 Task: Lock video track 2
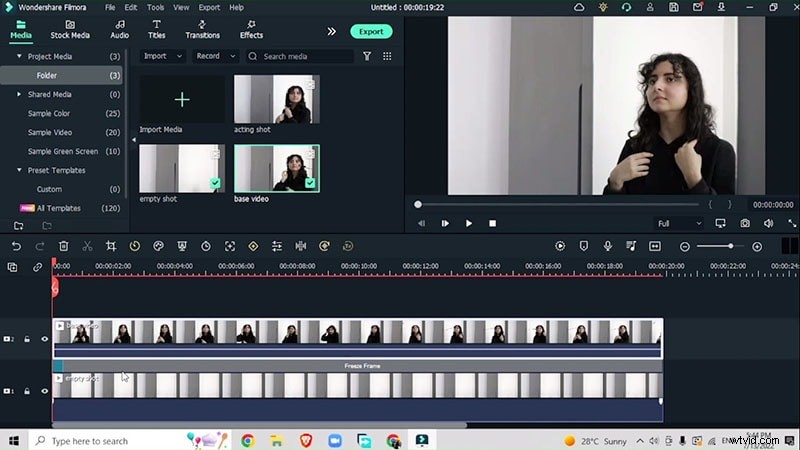click(x=27, y=339)
